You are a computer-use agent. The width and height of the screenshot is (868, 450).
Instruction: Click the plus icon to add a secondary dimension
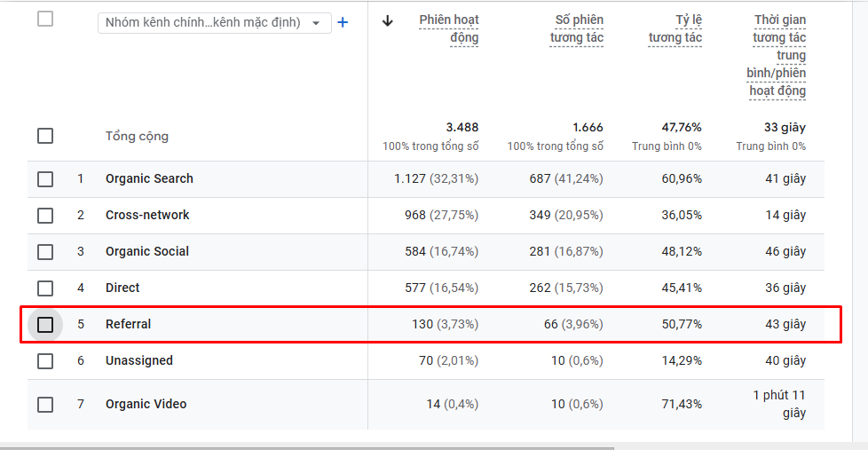(x=343, y=22)
